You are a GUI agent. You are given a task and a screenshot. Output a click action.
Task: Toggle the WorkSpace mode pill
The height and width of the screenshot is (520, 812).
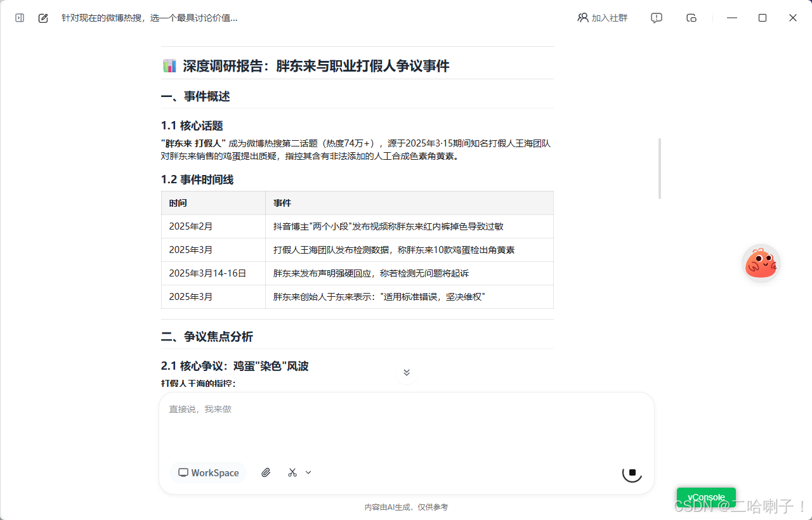208,472
